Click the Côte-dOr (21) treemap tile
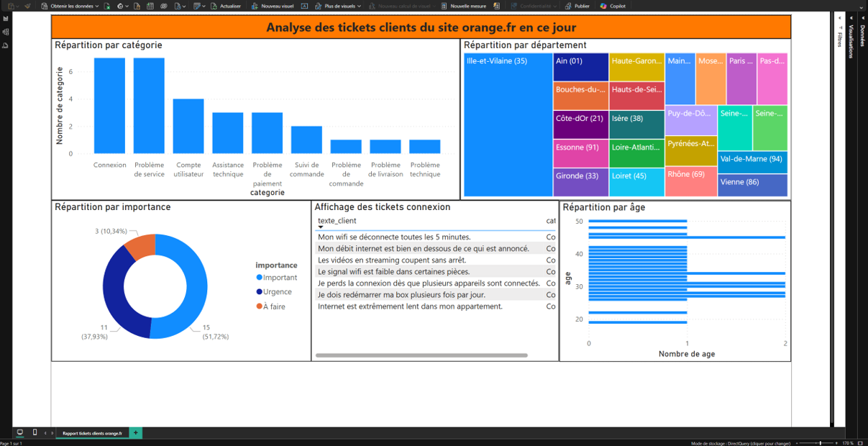 [x=581, y=124]
